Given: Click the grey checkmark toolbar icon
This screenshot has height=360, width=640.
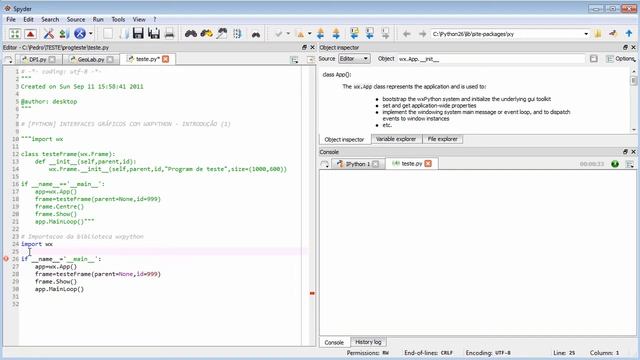Looking at the screenshot, I should (x=278, y=34).
